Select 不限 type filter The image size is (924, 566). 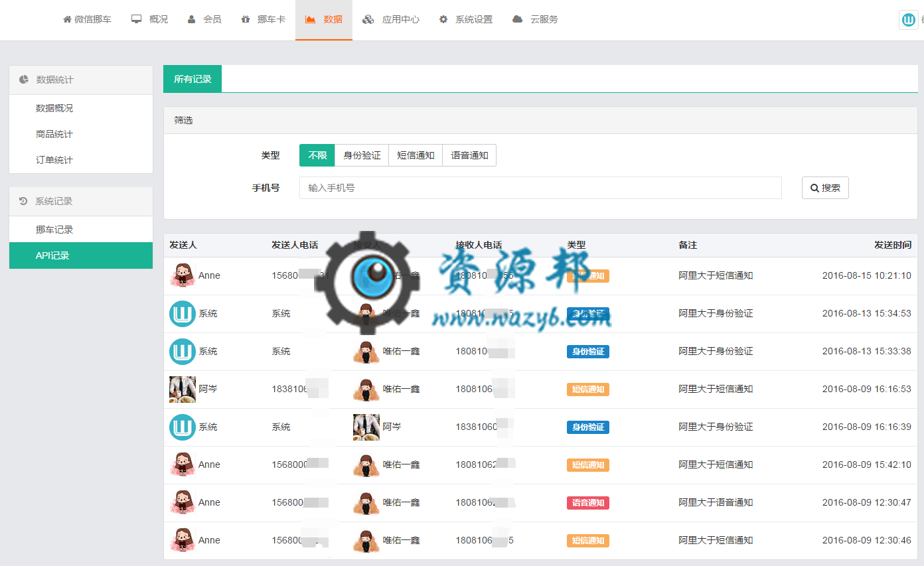click(317, 155)
